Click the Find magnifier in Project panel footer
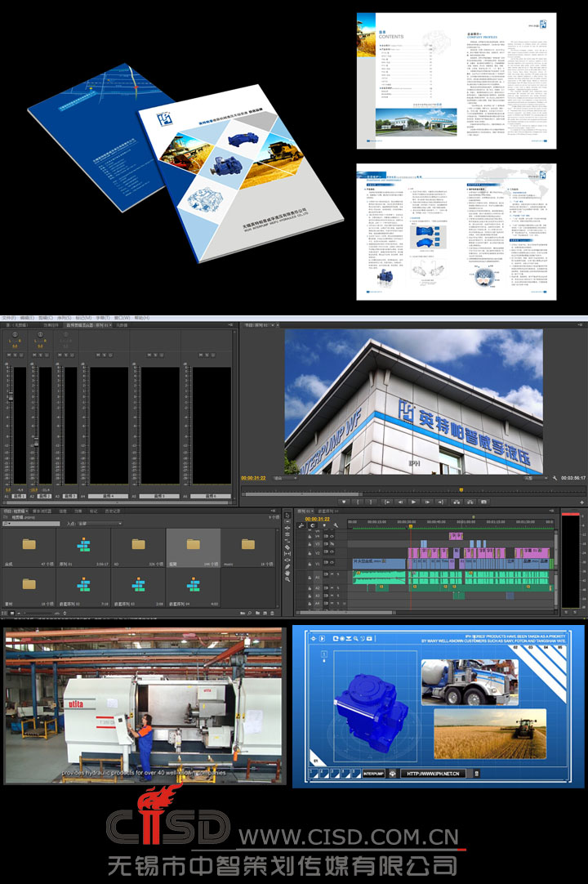This screenshot has height=884, width=588. coord(249,614)
